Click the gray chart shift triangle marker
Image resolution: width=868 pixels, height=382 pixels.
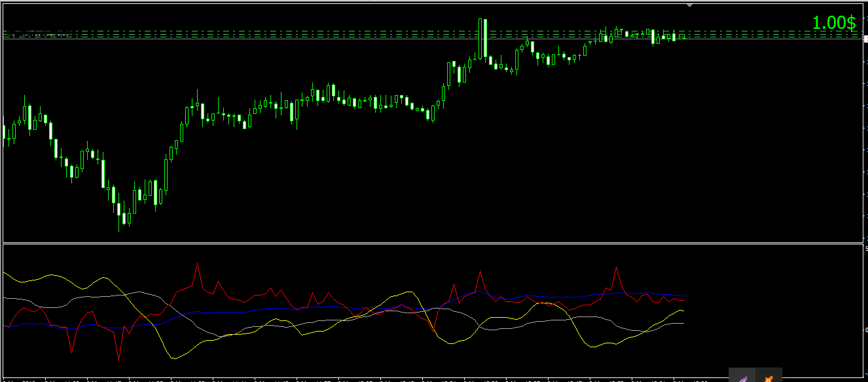pyautogui.click(x=689, y=5)
